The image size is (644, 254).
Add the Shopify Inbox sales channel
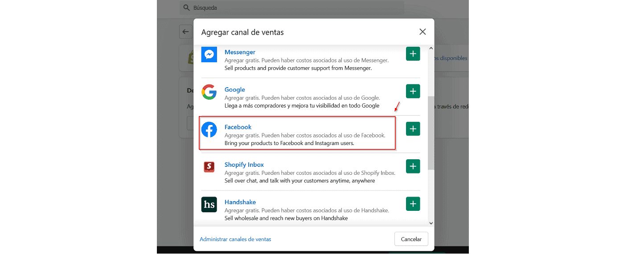click(x=413, y=166)
